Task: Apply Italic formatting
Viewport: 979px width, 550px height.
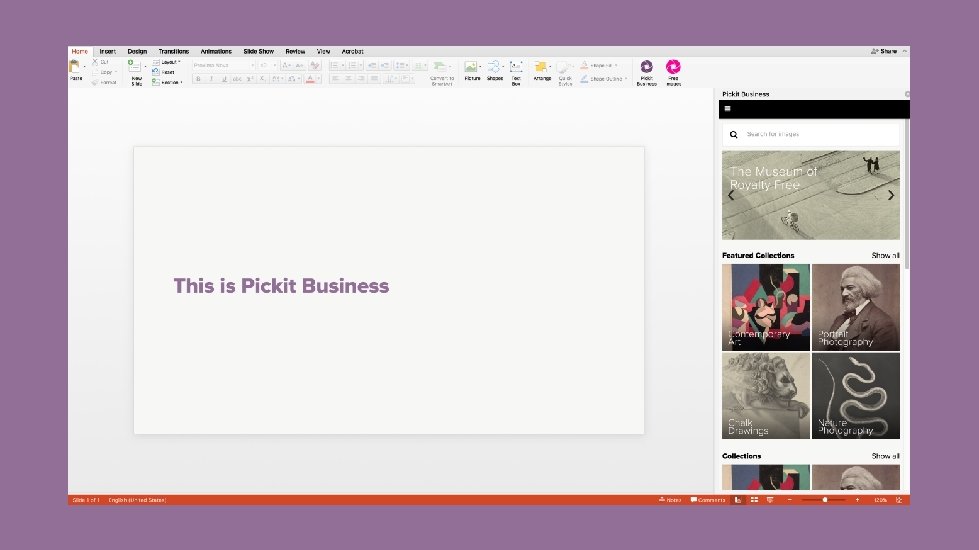Action: tap(211, 79)
